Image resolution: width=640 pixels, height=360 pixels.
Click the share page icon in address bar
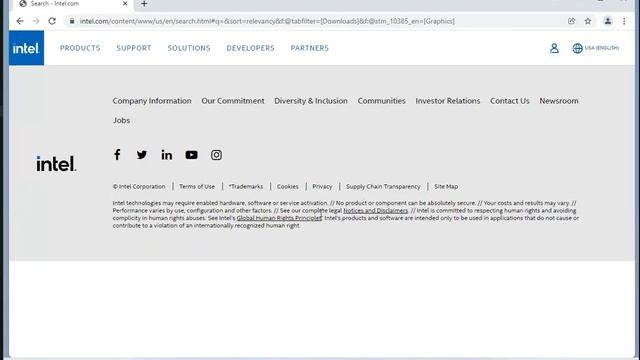[571, 21]
